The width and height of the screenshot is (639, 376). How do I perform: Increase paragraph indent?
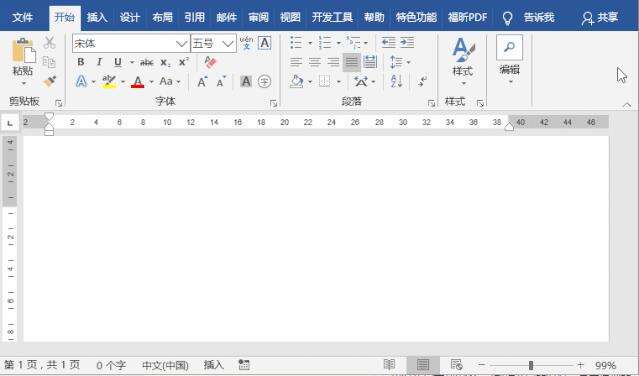407,42
